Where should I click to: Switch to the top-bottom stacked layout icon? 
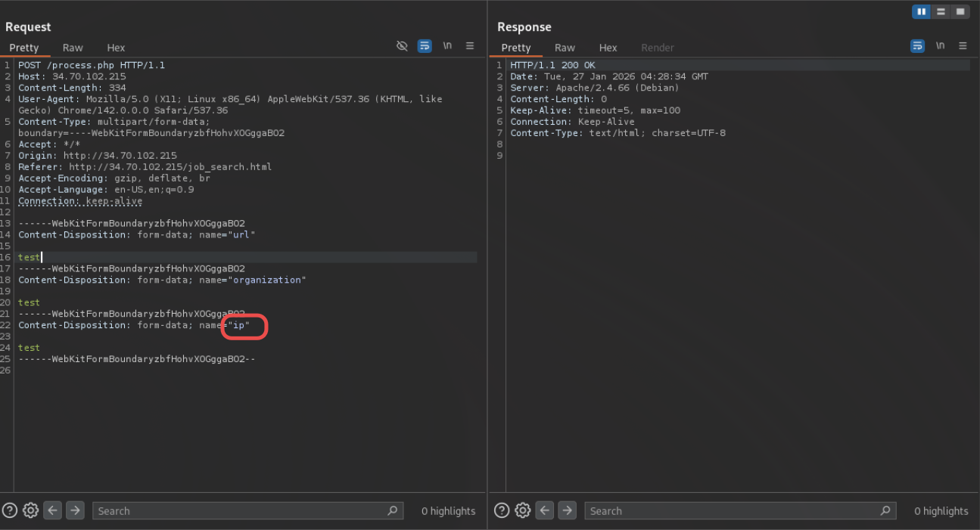(941, 12)
